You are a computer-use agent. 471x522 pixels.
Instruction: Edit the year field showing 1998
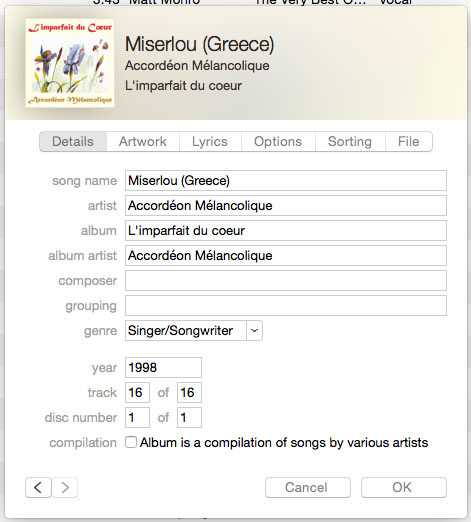163,367
